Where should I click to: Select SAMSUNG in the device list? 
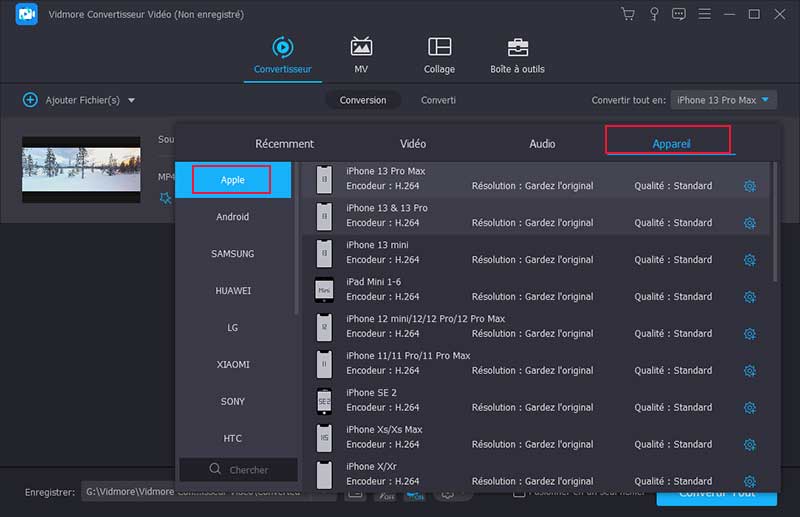(233, 254)
